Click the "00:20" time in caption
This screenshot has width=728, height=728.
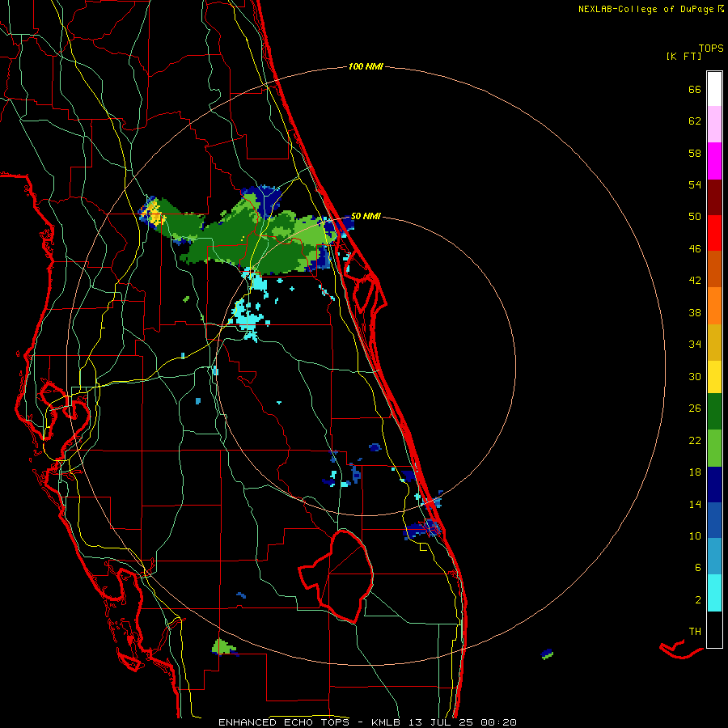pos(498,722)
